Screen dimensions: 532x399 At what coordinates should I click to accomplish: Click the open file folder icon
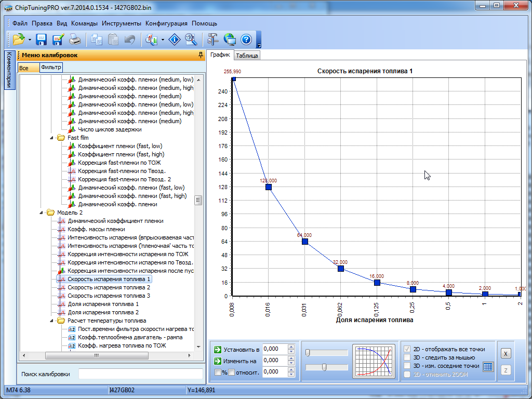19,39
